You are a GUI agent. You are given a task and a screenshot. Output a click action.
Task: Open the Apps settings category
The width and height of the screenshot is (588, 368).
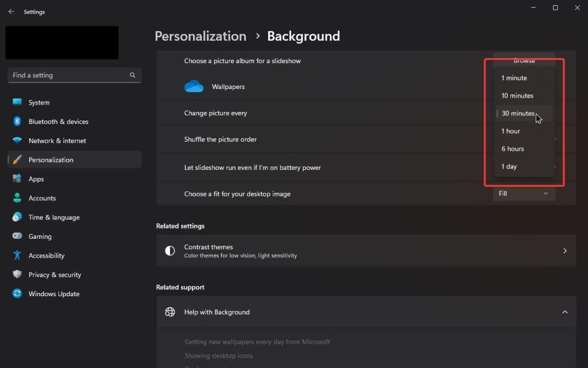coord(74,179)
